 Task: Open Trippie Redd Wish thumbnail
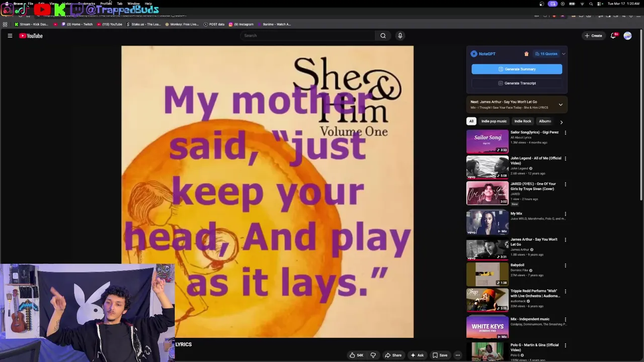click(x=488, y=301)
